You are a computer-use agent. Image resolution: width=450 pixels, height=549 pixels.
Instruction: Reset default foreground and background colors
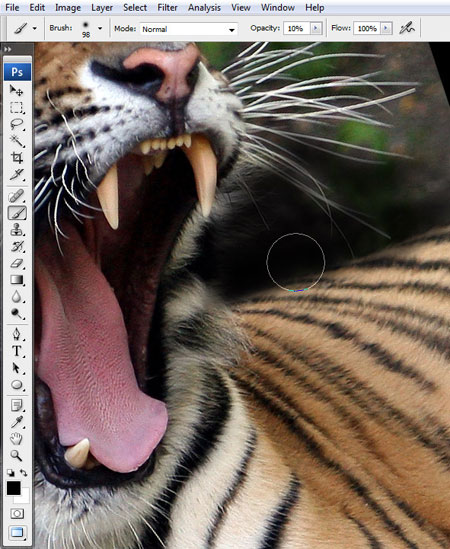11,473
